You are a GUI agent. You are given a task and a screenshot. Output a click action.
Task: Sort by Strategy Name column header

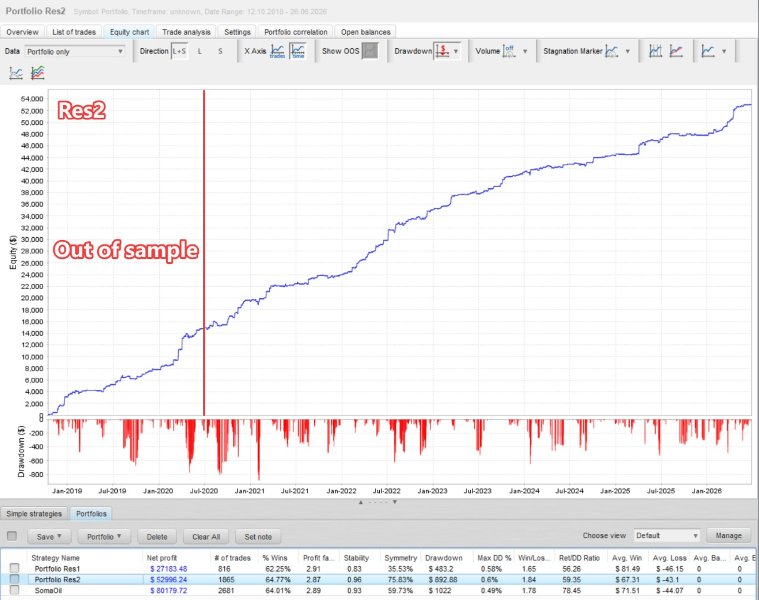click(x=55, y=558)
